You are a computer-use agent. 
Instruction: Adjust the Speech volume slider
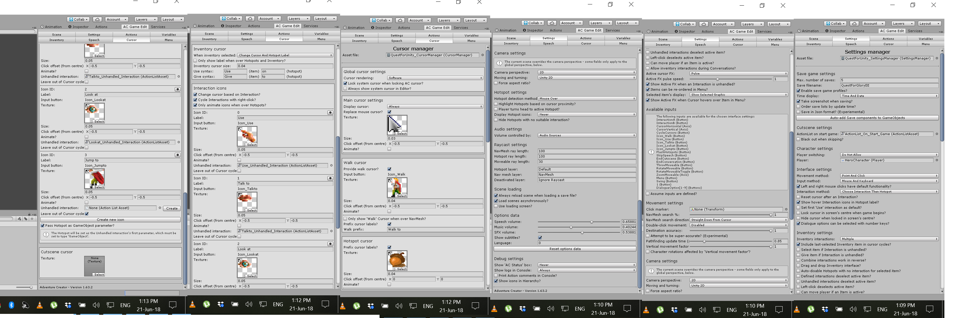pyautogui.click(x=579, y=222)
